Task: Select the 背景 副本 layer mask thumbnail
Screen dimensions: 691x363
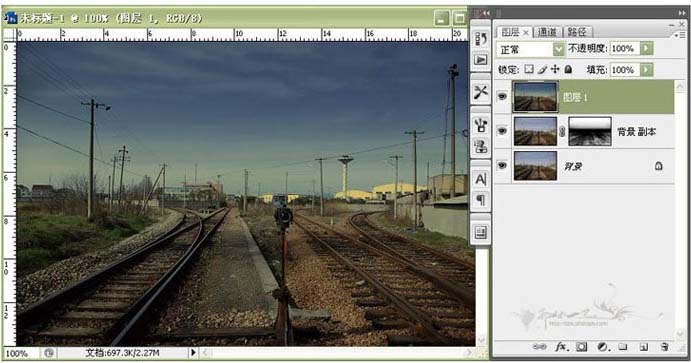Action: click(x=590, y=131)
